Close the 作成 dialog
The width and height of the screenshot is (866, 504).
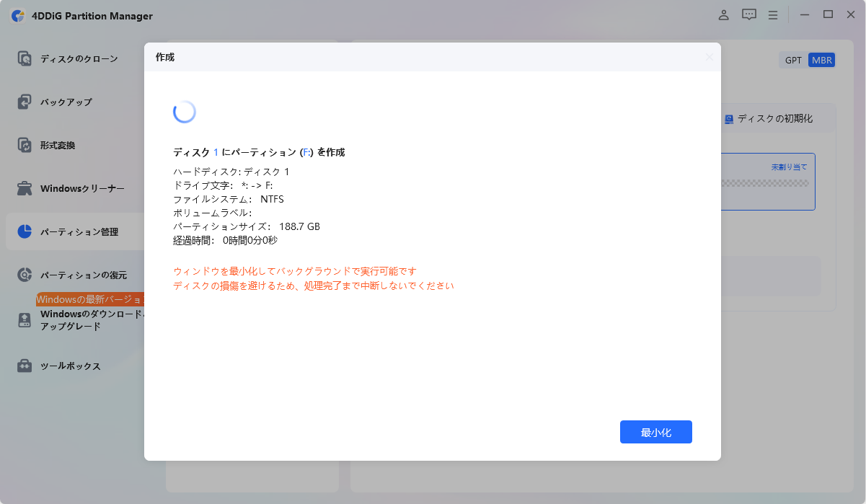(710, 57)
